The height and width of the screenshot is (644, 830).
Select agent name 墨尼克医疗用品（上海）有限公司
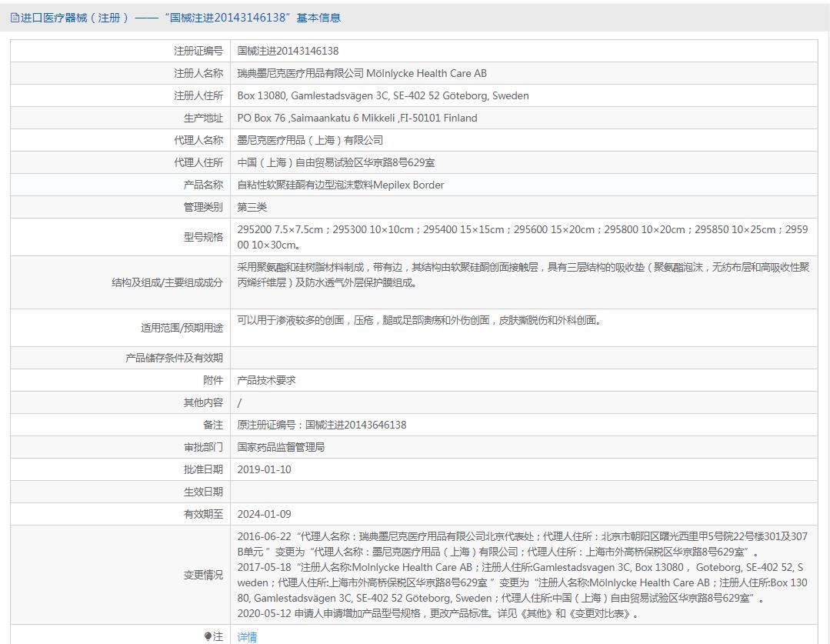click(310, 140)
